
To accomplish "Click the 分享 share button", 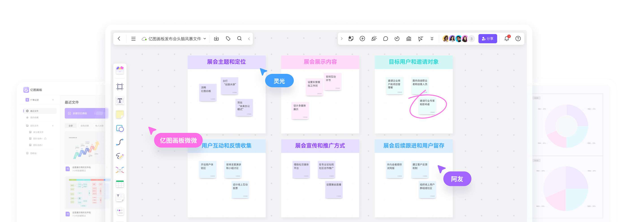I will coord(487,38).
